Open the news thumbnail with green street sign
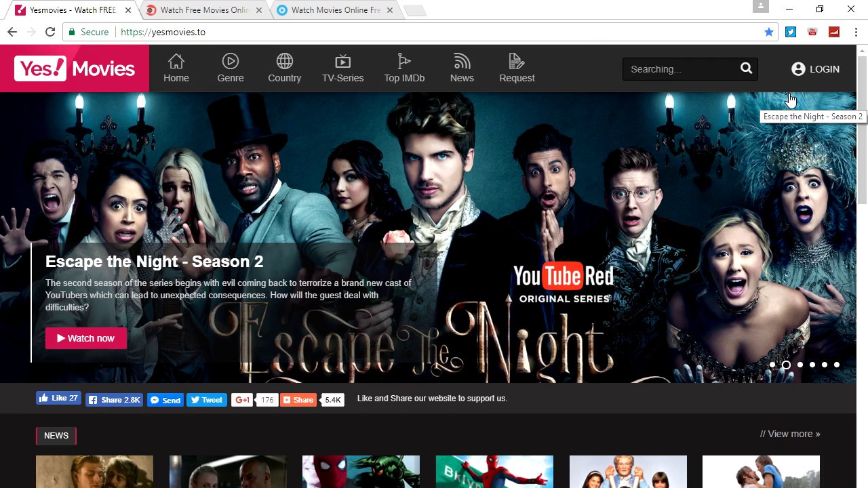868x488 pixels. 494,472
